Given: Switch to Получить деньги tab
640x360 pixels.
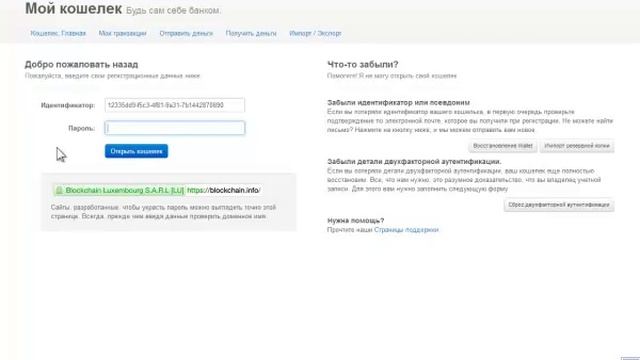Looking at the screenshot, I should tap(251, 33).
